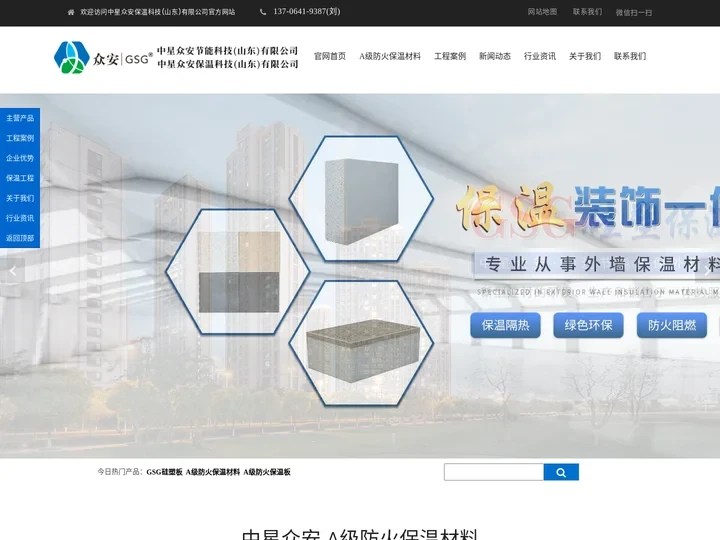The image size is (720, 540).
Task: Open 联系我们 in the top black bar
Action: pyautogui.click(x=587, y=12)
